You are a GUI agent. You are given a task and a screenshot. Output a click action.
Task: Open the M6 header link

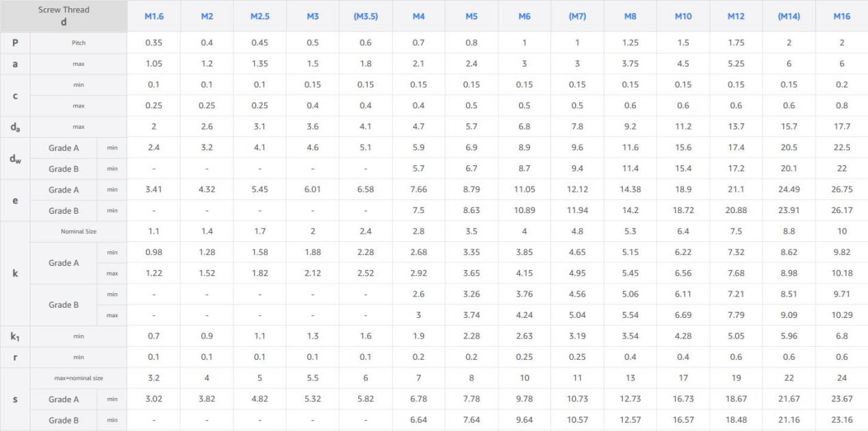[x=524, y=16]
